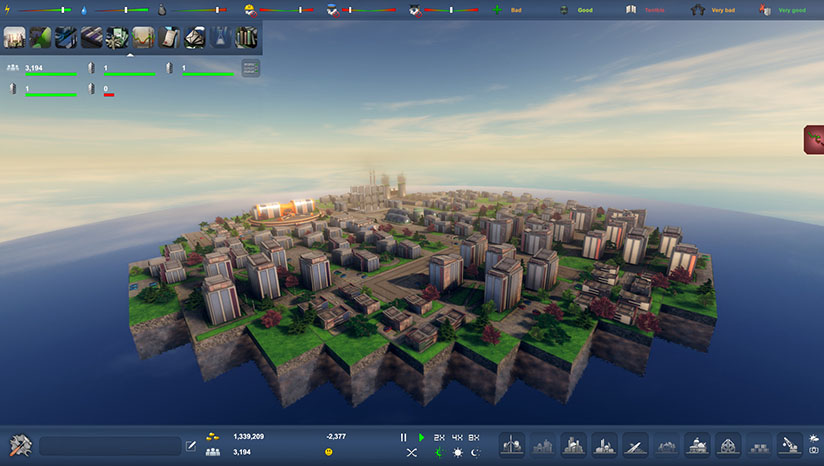The image size is (824, 466).
Task: Click the red event notification on right edge
Action: coord(814,139)
